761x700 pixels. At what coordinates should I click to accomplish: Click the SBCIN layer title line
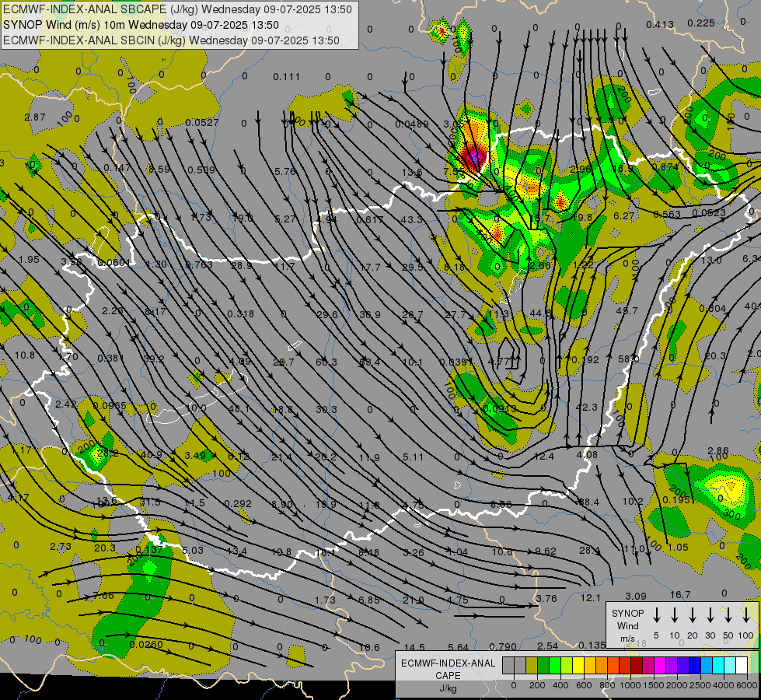[171, 40]
